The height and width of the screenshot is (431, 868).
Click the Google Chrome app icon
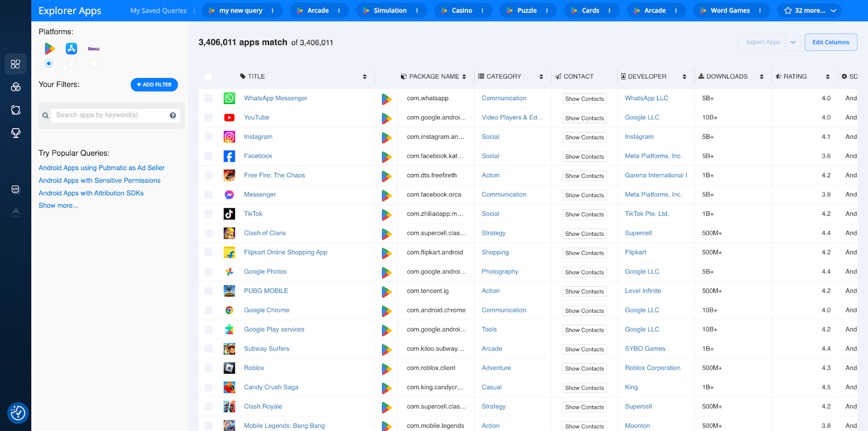tap(229, 310)
